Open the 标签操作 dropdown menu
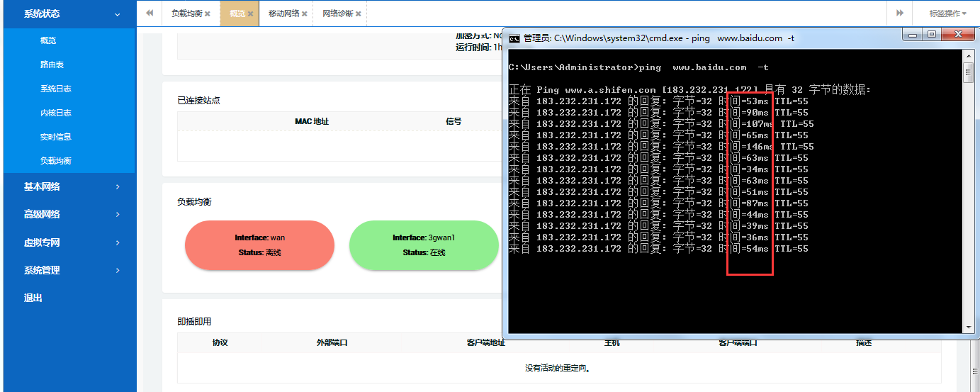Viewport: 980px width, 392px height. pos(947,13)
